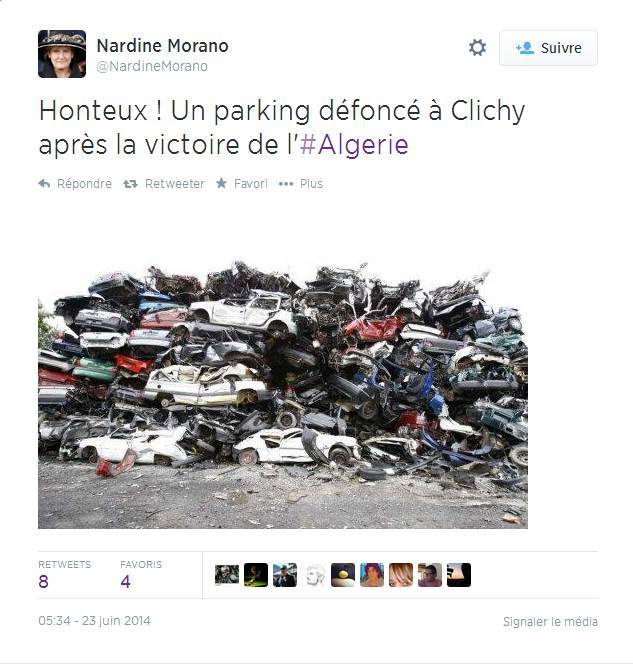Click the Nardine Morano display name

(x=163, y=46)
